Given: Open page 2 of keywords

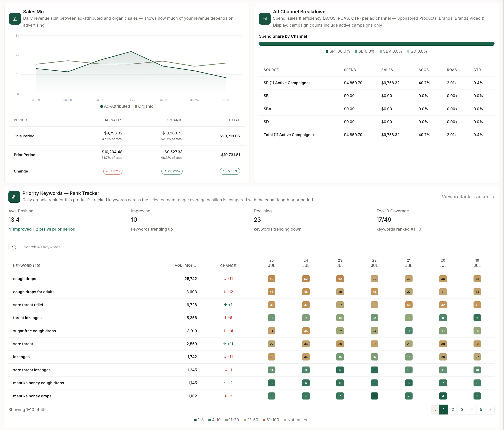Looking at the screenshot, I should click(453, 410).
